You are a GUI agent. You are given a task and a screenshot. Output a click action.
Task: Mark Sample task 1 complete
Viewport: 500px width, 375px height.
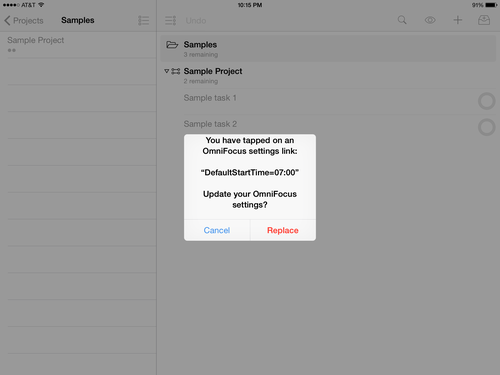[486, 101]
